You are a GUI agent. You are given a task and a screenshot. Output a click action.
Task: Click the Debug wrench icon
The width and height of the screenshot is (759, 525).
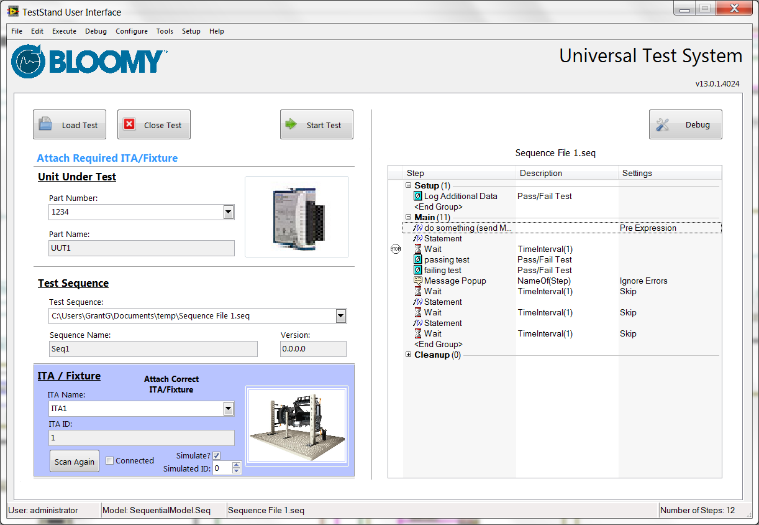pyautogui.click(x=663, y=124)
